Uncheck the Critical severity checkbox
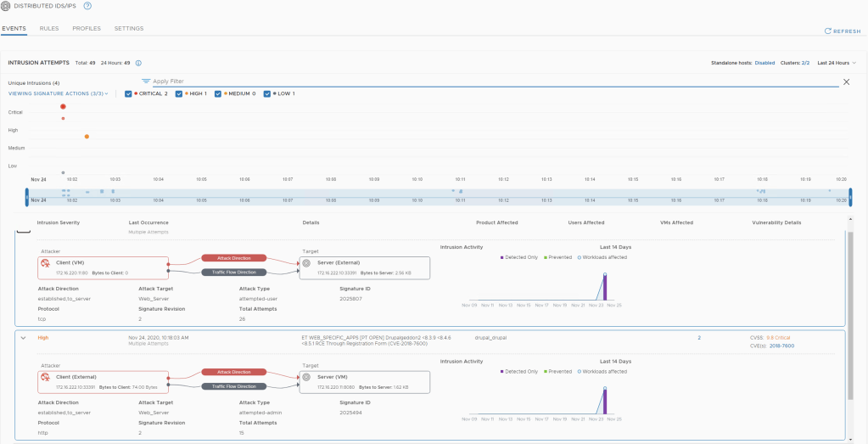 [x=128, y=93]
